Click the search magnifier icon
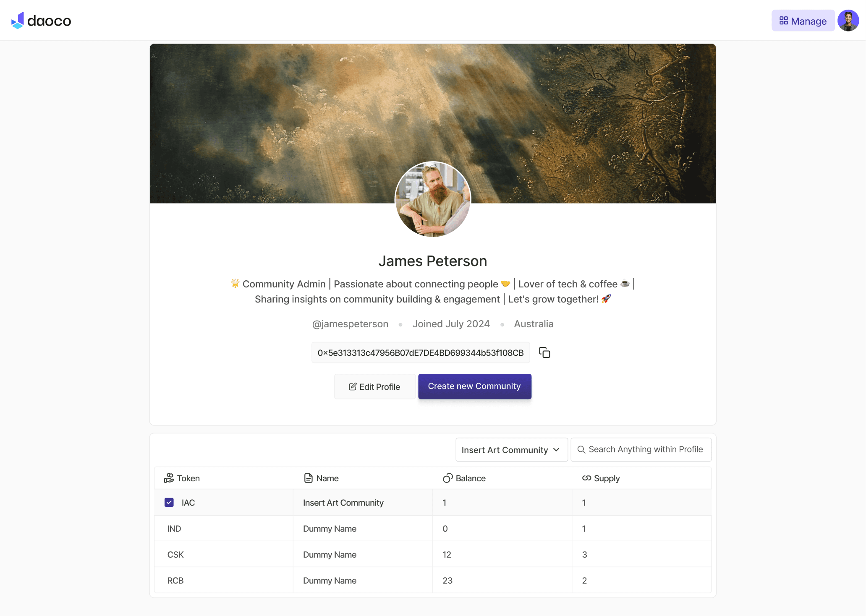This screenshot has width=866, height=616. tap(581, 449)
